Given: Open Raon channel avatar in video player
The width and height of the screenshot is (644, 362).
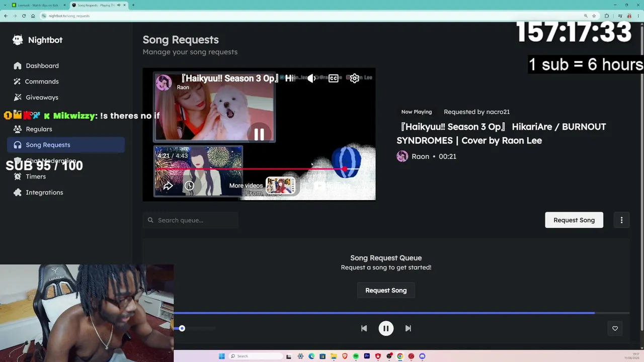Looking at the screenshot, I should [x=164, y=82].
